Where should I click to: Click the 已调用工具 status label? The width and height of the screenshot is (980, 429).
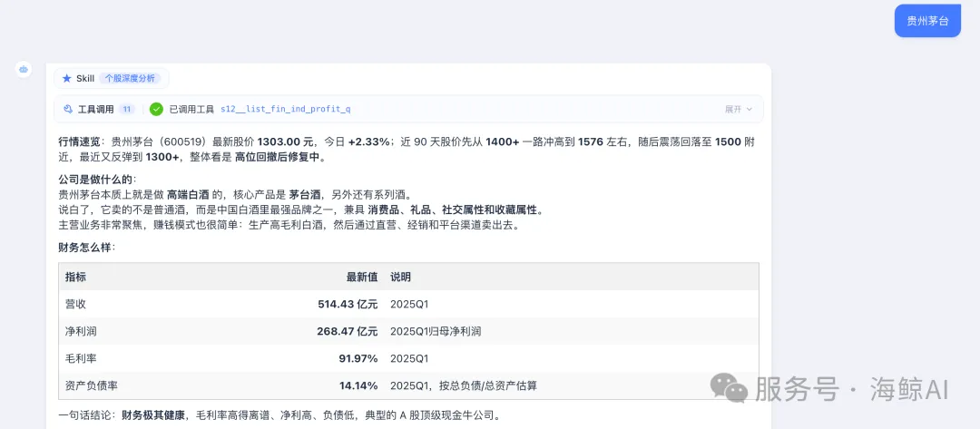click(x=191, y=109)
